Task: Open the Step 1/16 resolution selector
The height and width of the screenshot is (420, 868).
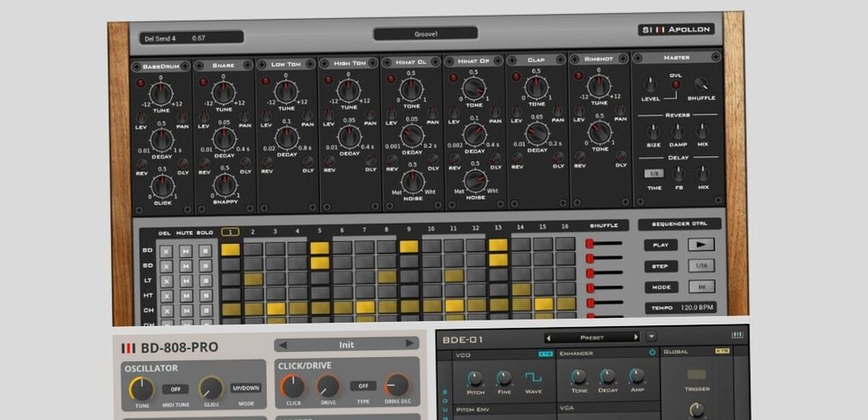Action: coord(700,266)
